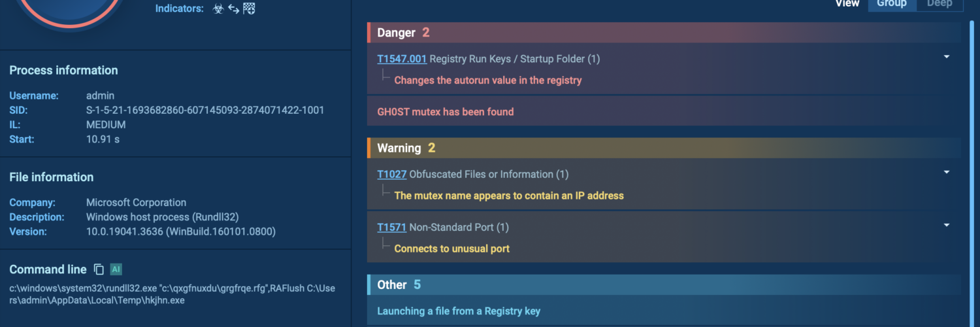Select the GH0ST mutex found event
Image resolution: width=980 pixels, height=327 pixels.
pyautogui.click(x=446, y=112)
